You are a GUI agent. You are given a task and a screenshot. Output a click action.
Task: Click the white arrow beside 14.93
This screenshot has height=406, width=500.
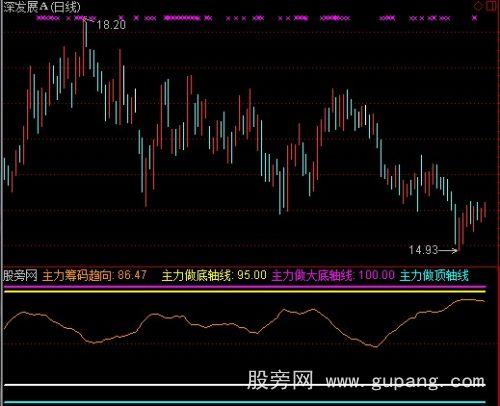pyautogui.click(x=447, y=250)
